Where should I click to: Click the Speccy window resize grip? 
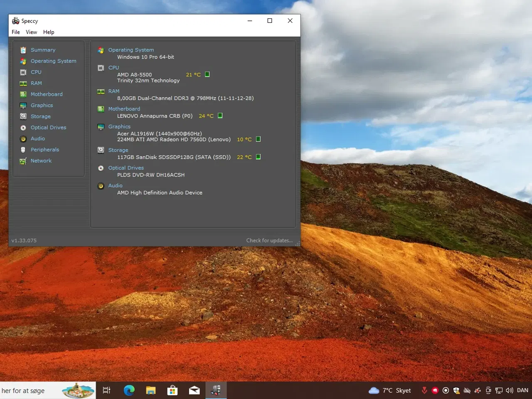[298, 244]
